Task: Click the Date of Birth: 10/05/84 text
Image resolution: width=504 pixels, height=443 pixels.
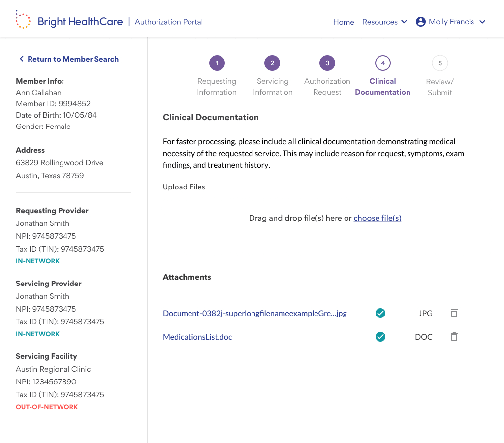Action: [56, 115]
